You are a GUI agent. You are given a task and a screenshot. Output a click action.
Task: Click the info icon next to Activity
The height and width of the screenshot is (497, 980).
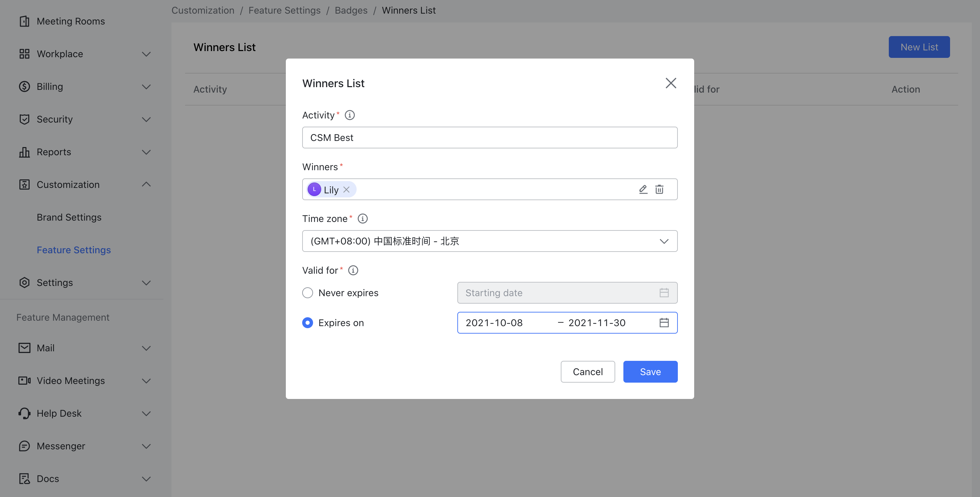click(349, 115)
